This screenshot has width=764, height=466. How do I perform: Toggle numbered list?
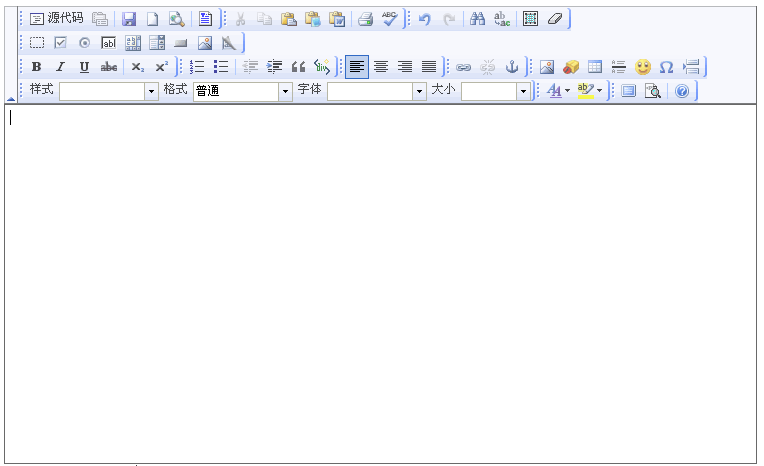pos(197,67)
